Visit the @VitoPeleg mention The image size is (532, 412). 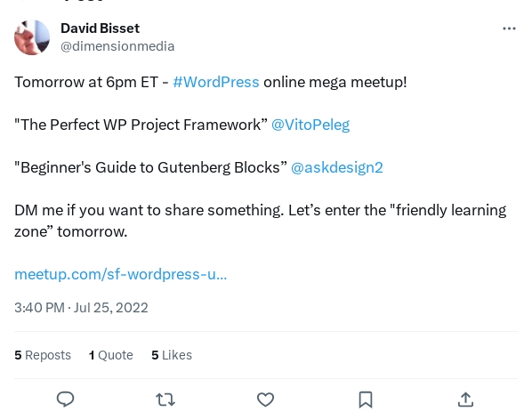[x=310, y=125]
